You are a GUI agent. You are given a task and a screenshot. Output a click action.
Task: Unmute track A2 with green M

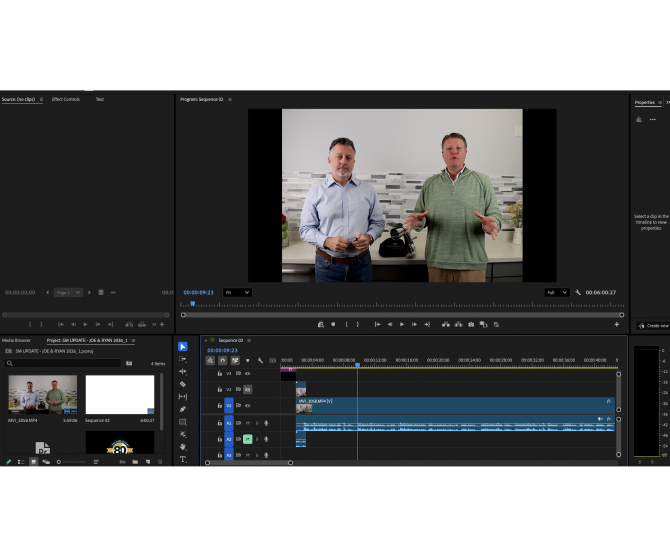(247, 439)
